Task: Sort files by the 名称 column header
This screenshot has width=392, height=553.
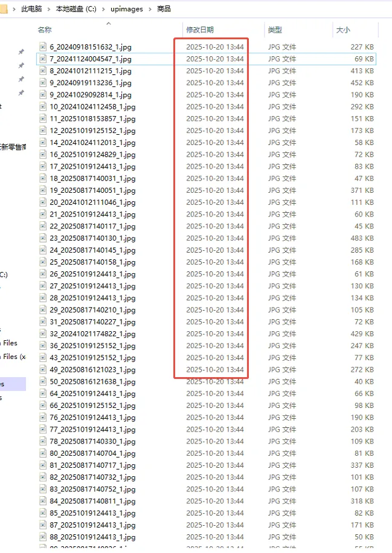Action: coord(45,30)
